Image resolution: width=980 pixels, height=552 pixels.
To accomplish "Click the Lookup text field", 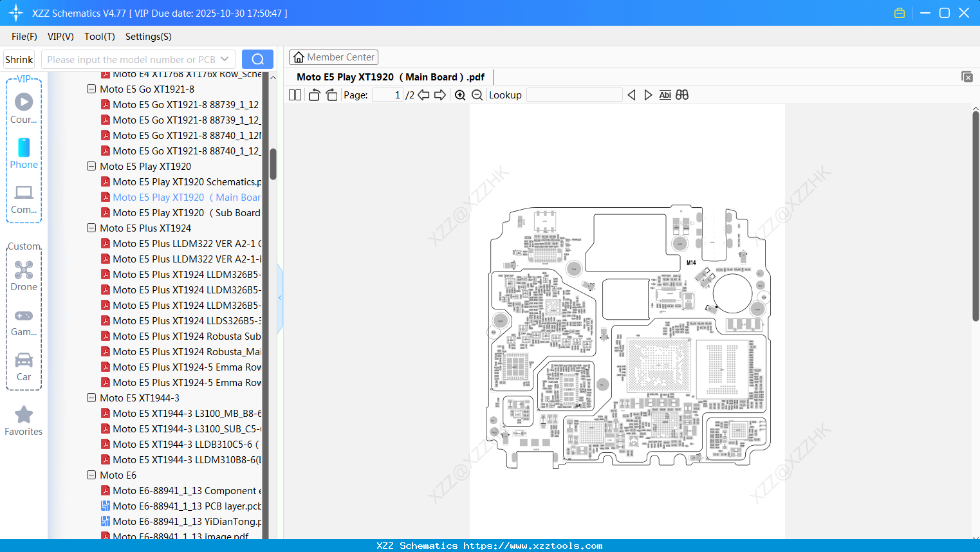I will point(575,95).
